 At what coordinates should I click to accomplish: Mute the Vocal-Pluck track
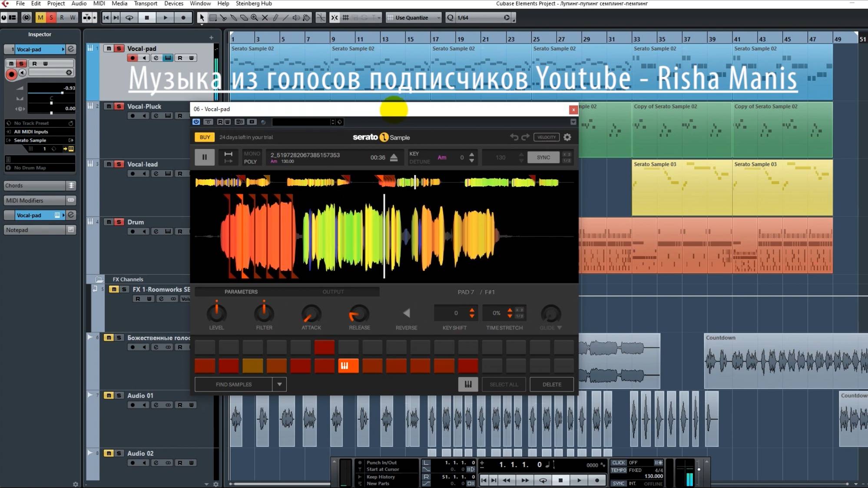point(109,106)
